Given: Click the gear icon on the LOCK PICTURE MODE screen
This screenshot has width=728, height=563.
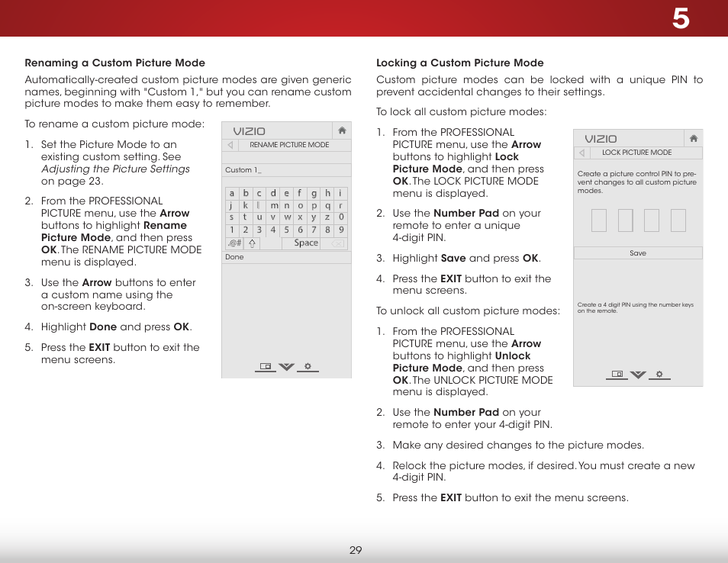Looking at the screenshot, I should (x=659, y=373).
